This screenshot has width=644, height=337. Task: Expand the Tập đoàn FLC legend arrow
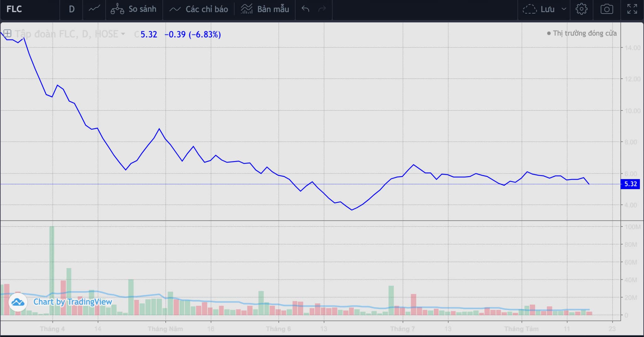click(x=123, y=34)
